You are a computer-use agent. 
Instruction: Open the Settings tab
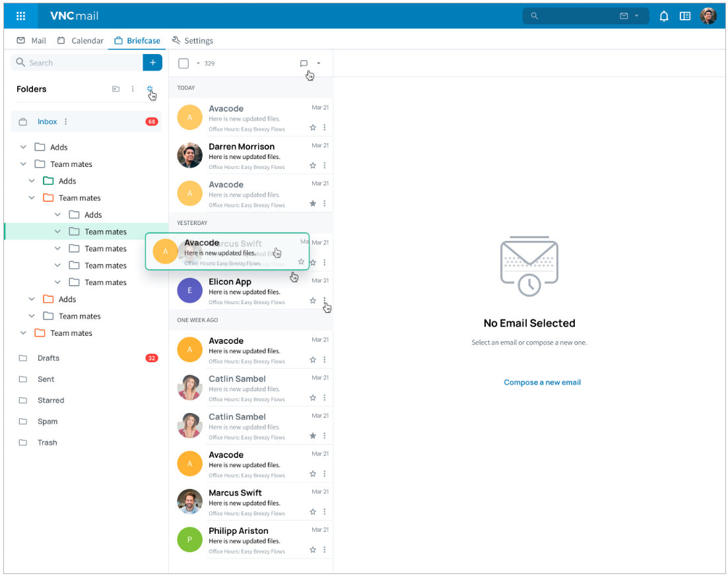(x=192, y=40)
